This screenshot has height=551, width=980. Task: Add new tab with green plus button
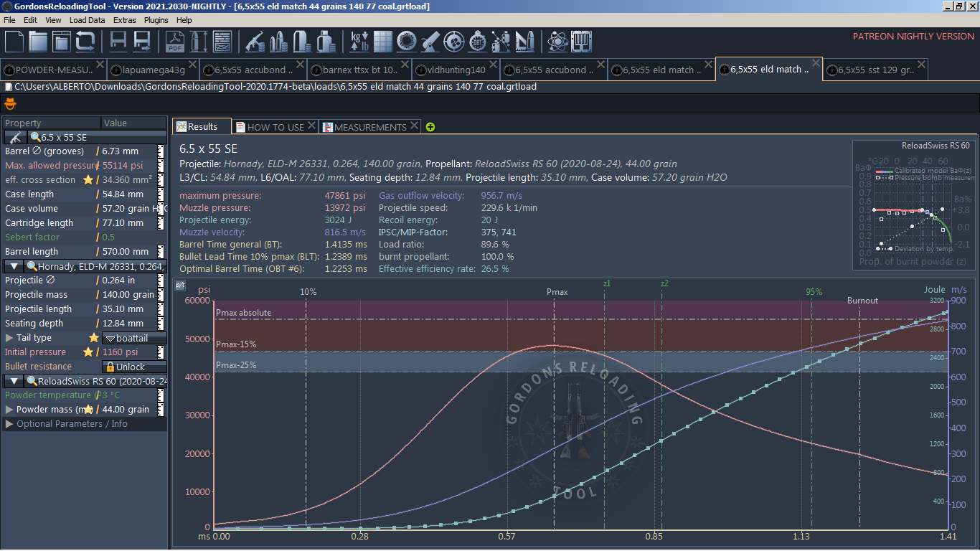coord(430,127)
